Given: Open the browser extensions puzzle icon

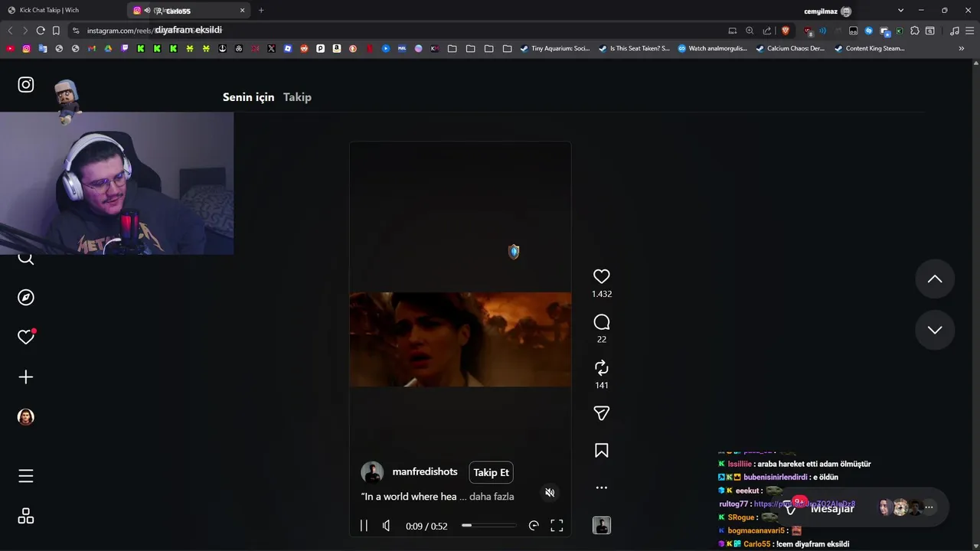Looking at the screenshot, I should [915, 31].
